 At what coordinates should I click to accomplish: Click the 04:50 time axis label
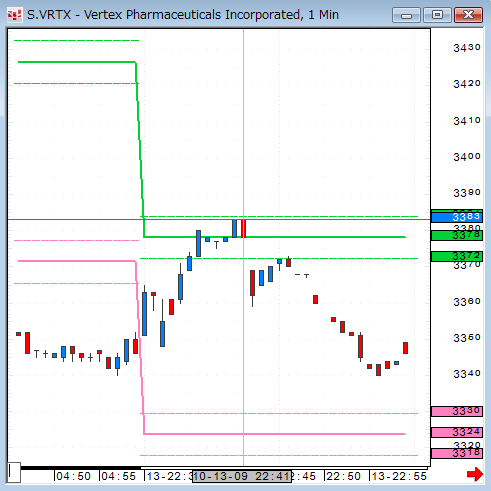[x=73, y=476]
